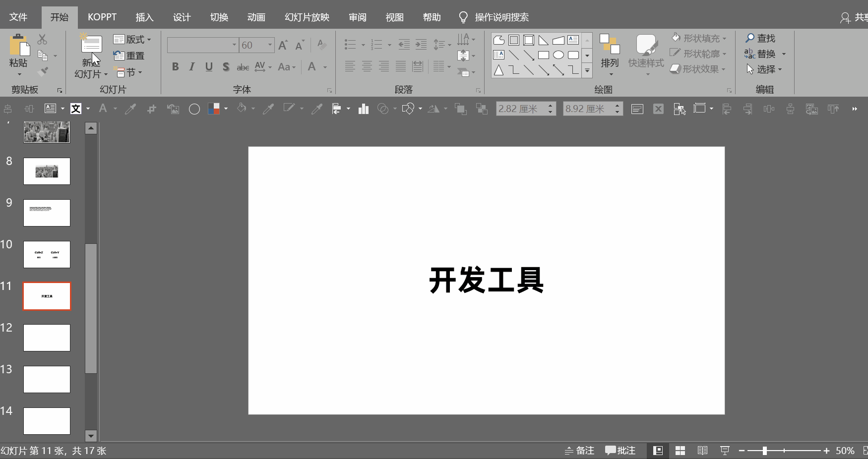Open the 版式 layout dropdown
The width and height of the screenshot is (868, 459).
tap(132, 39)
